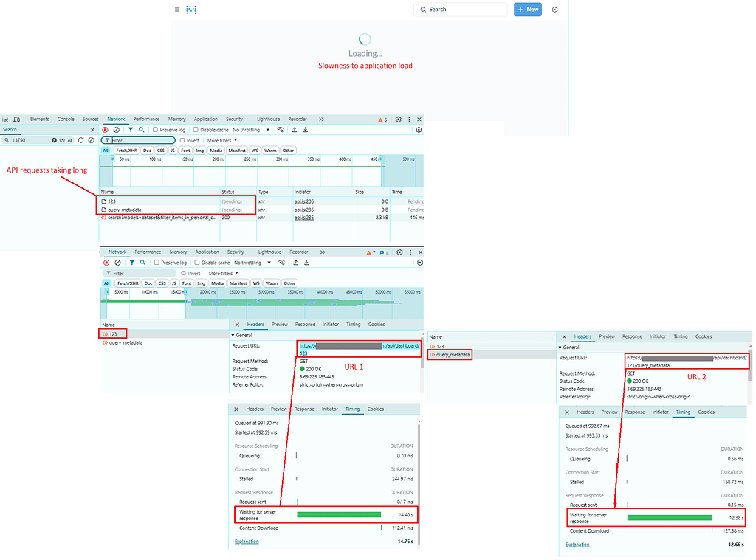Screen dimensions: 756x560
Task: Export HAR file via download icon
Action: (x=304, y=129)
